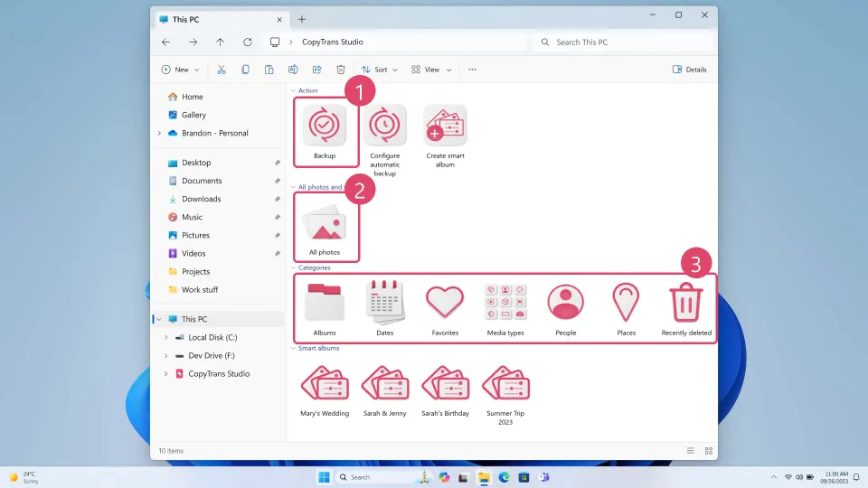Open the weather widget on taskbar

24,477
